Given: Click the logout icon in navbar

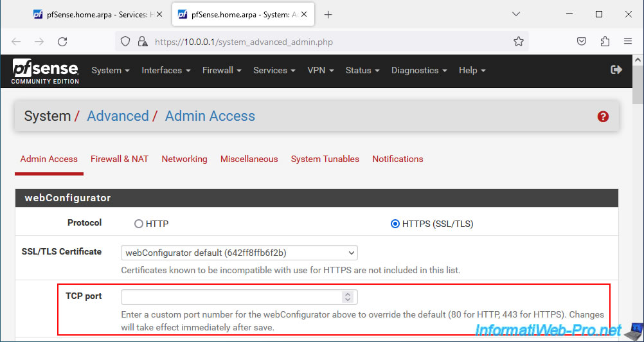Looking at the screenshot, I should [x=616, y=70].
